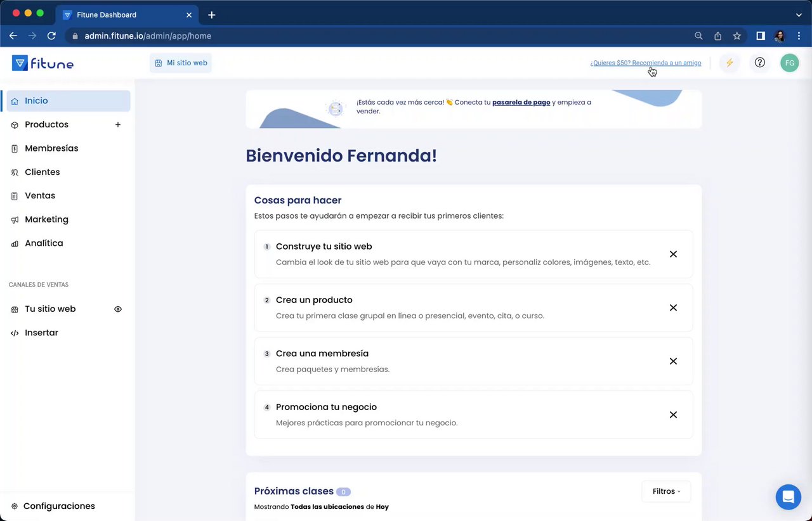Click the Chrome profile picture

point(780,36)
